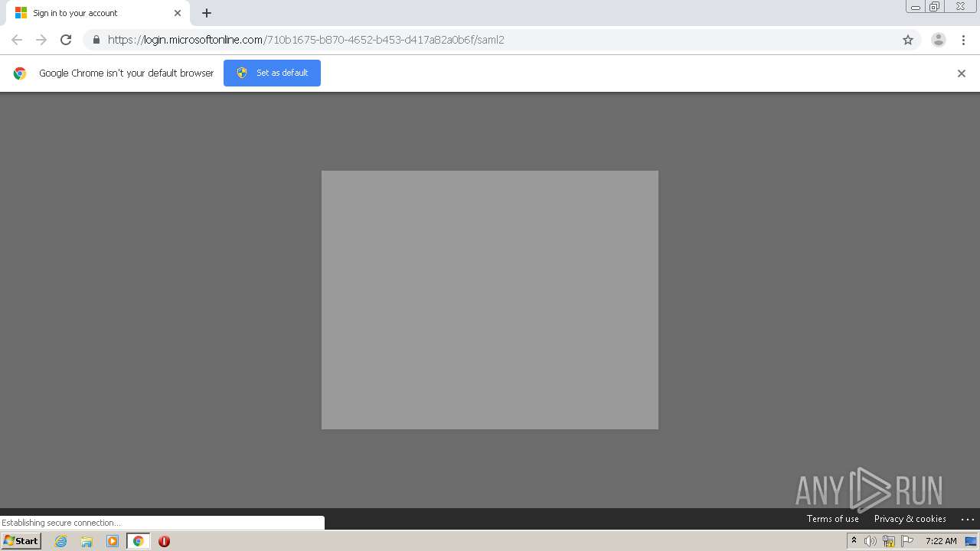Bookmark this page with the star icon
Screen dimensions: 980x551
pyautogui.click(x=908, y=40)
